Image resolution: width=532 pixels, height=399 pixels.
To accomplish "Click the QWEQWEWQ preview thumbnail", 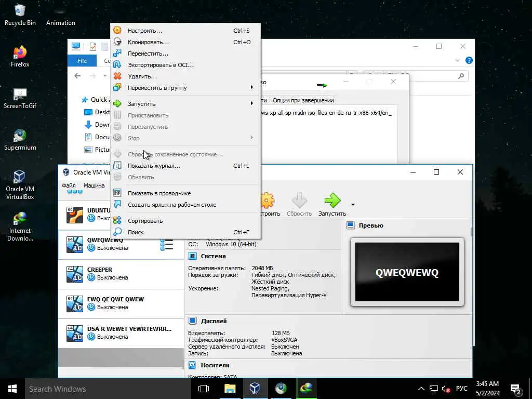I will tap(407, 272).
